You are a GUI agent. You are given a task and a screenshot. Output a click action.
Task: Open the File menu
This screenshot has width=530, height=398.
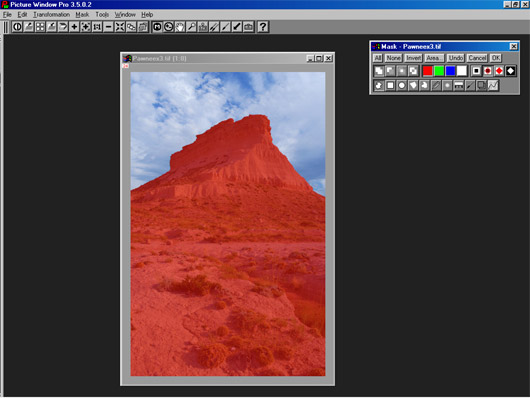click(x=7, y=15)
